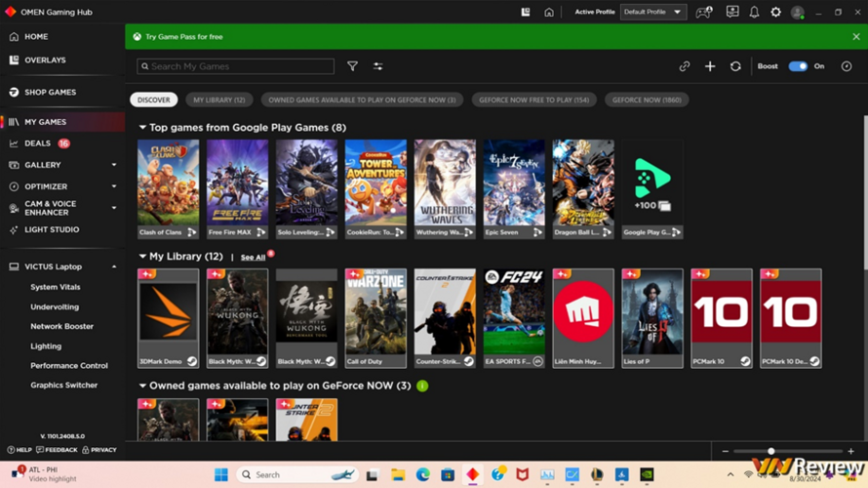The height and width of the screenshot is (488, 868).
Task: Open the sort options sliders icon
Action: pyautogui.click(x=377, y=66)
